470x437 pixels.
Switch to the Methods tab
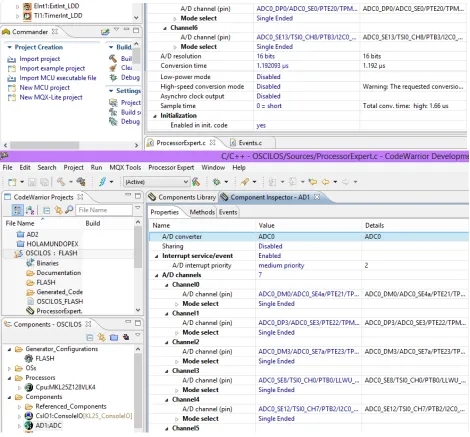pos(202,212)
